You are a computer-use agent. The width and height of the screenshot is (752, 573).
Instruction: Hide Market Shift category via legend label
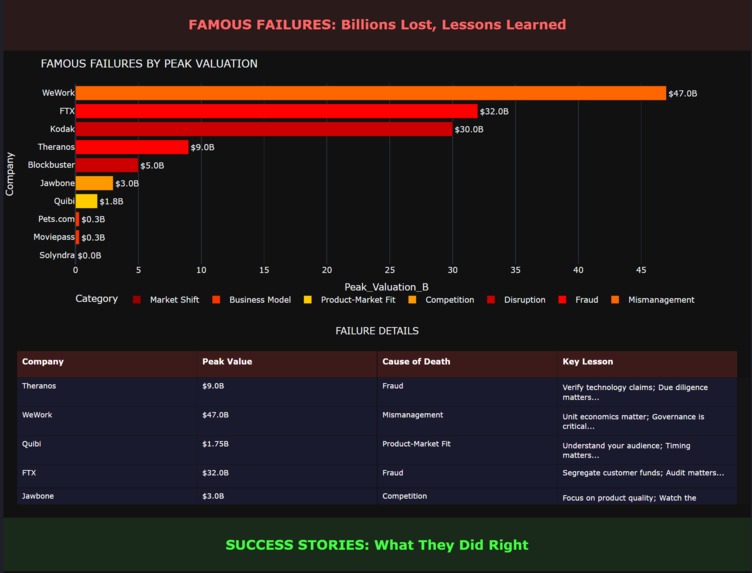tap(175, 300)
